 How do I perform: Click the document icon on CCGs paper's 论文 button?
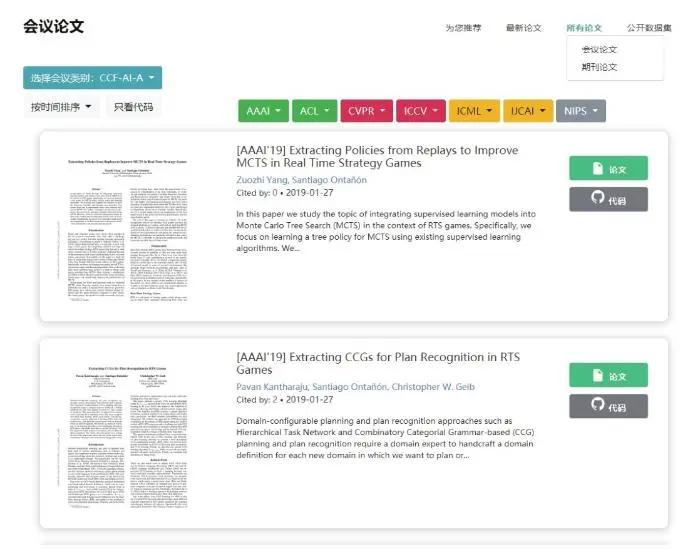click(x=598, y=375)
